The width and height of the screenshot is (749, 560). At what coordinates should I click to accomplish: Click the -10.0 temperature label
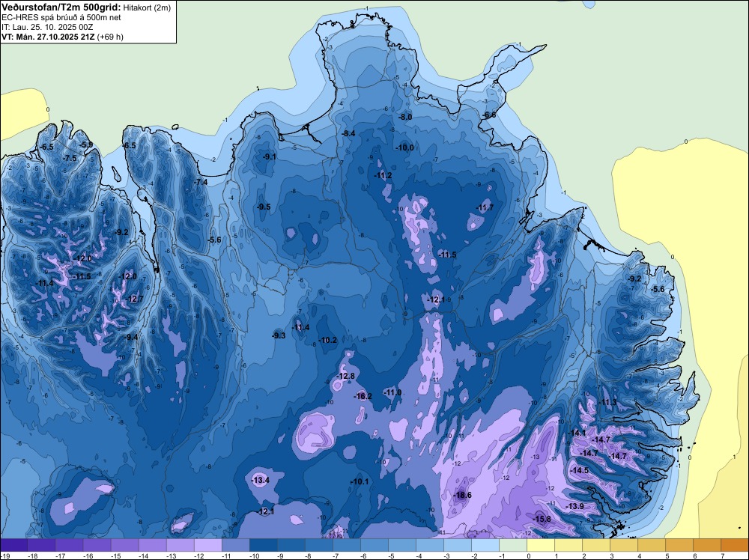click(x=404, y=147)
